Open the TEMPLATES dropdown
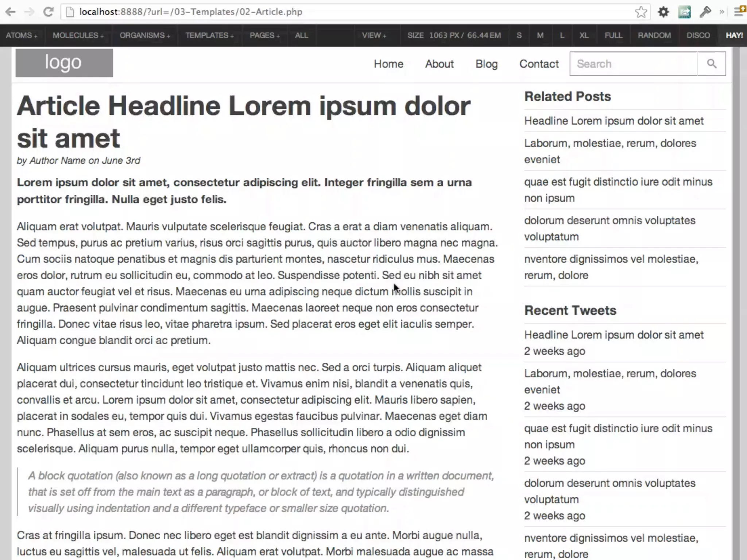Screen dimensions: 747x560 coord(209,35)
